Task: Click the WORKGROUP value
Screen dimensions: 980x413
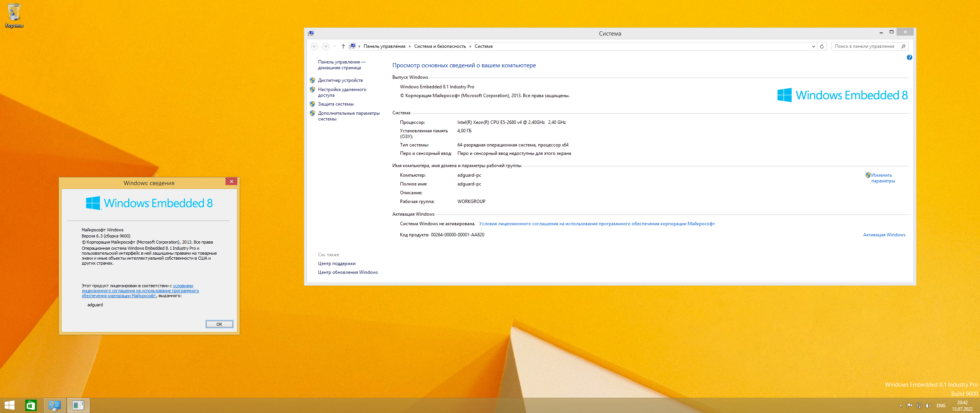Action: click(x=471, y=202)
